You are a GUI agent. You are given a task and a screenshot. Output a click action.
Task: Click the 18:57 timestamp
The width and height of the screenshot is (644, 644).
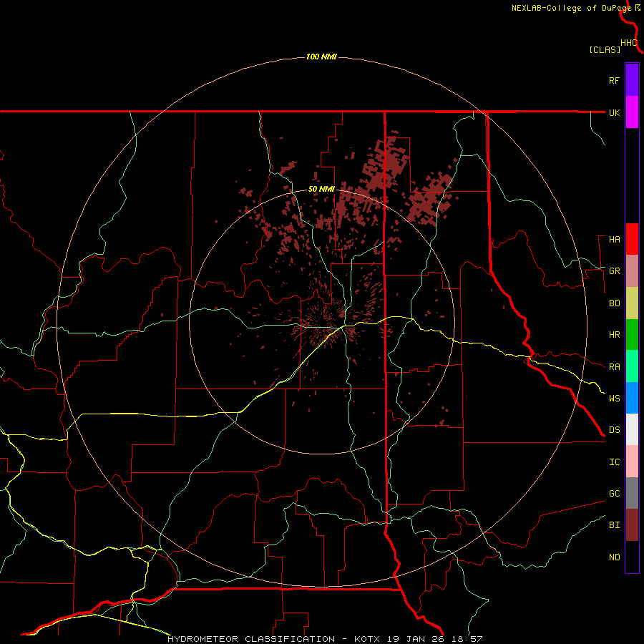click(466, 639)
